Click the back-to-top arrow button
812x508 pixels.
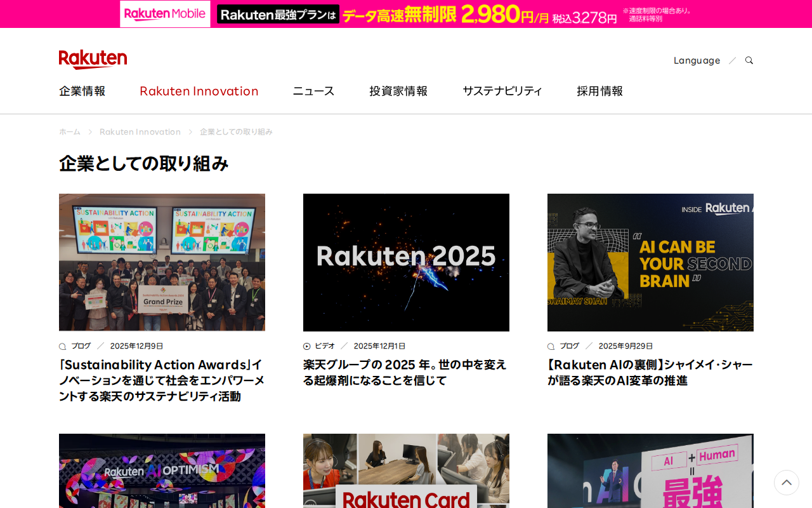787,483
